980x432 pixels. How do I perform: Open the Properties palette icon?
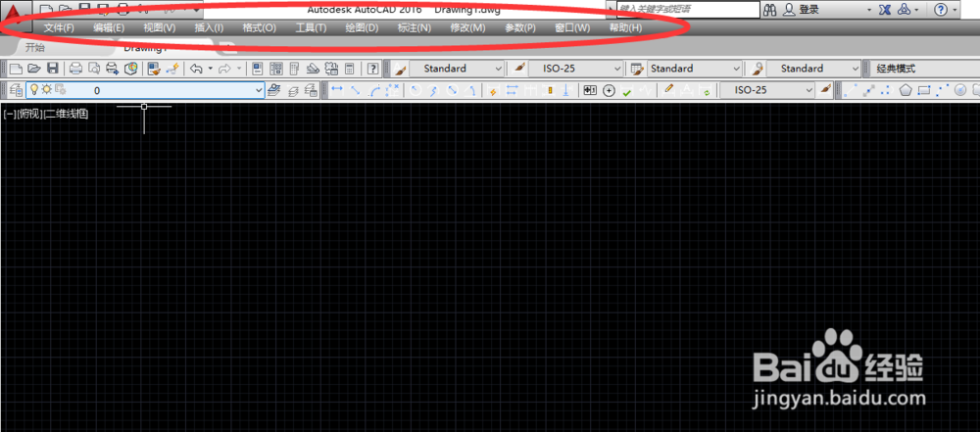(257, 69)
